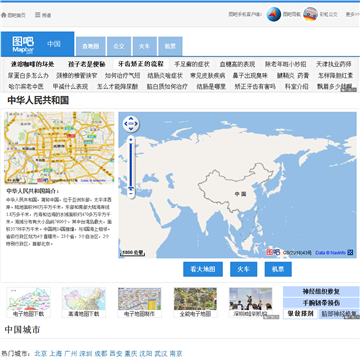Open the 频道 channel list icon
This screenshot has height=360, width=360.
(x=38, y=15)
